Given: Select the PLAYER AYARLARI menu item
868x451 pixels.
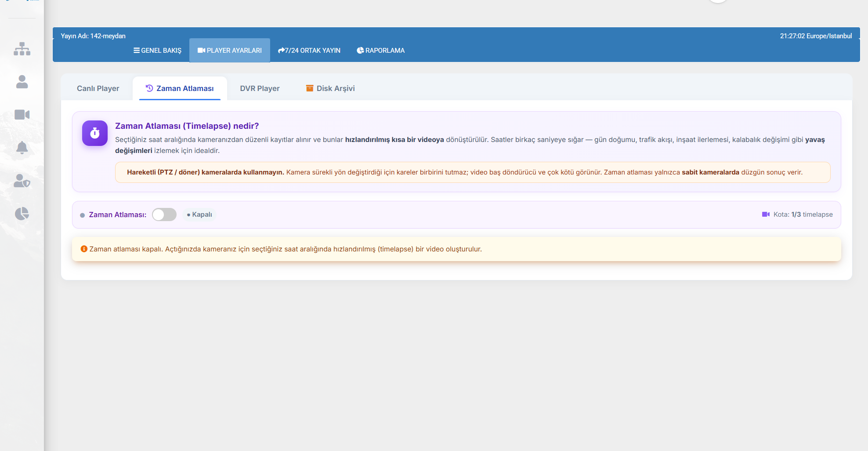Looking at the screenshot, I should (x=230, y=51).
